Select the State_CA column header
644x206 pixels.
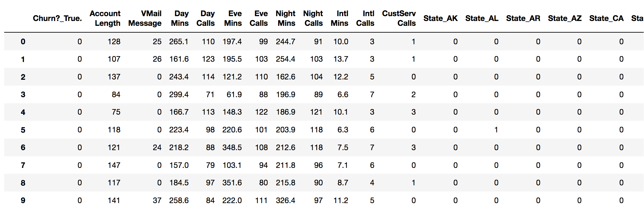point(606,18)
